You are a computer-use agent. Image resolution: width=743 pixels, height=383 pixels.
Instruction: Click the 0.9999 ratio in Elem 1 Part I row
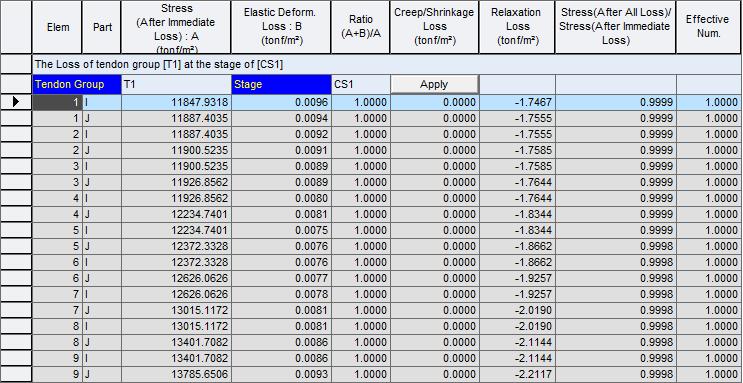(x=616, y=102)
